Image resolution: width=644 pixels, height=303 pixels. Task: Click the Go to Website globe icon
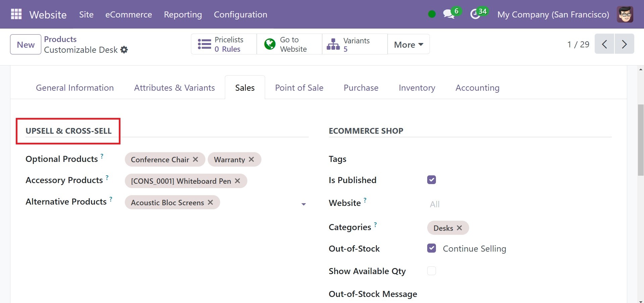tap(270, 44)
